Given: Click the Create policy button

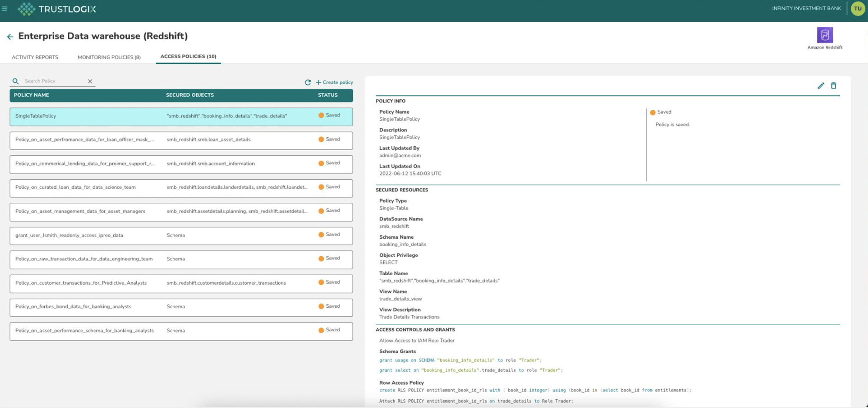Looking at the screenshot, I should tap(334, 82).
